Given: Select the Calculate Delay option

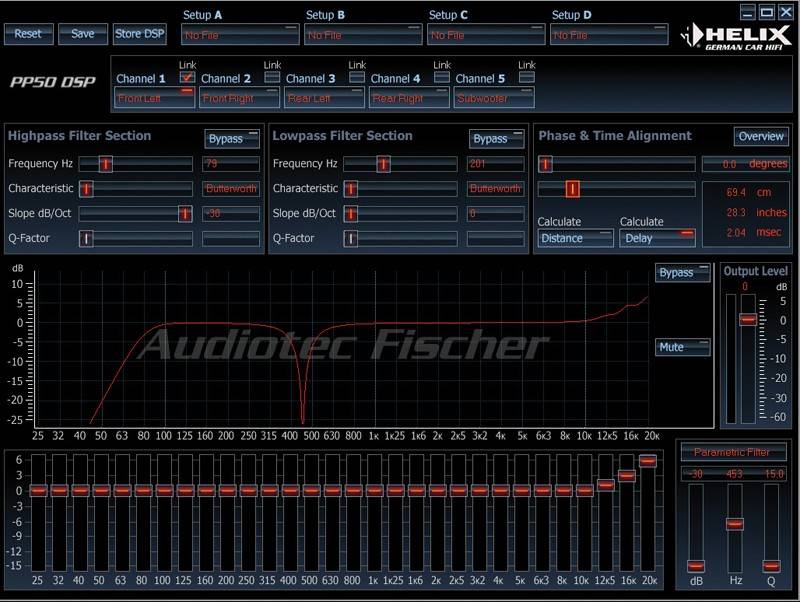Looking at the screenshot, I should pyautogui.click(x=658, y=238).
